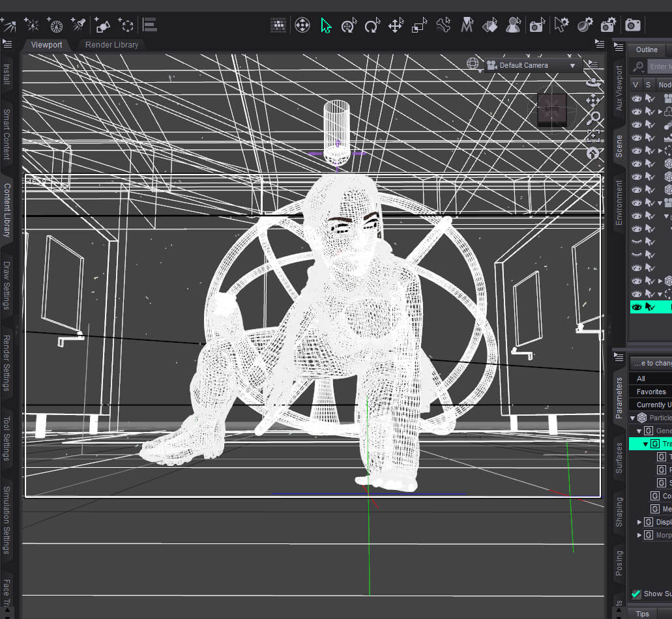This screenshot has height=619, width=672.
Task: Select the Node Selection tool (cyan arrow)
Action: coord(326,25)
